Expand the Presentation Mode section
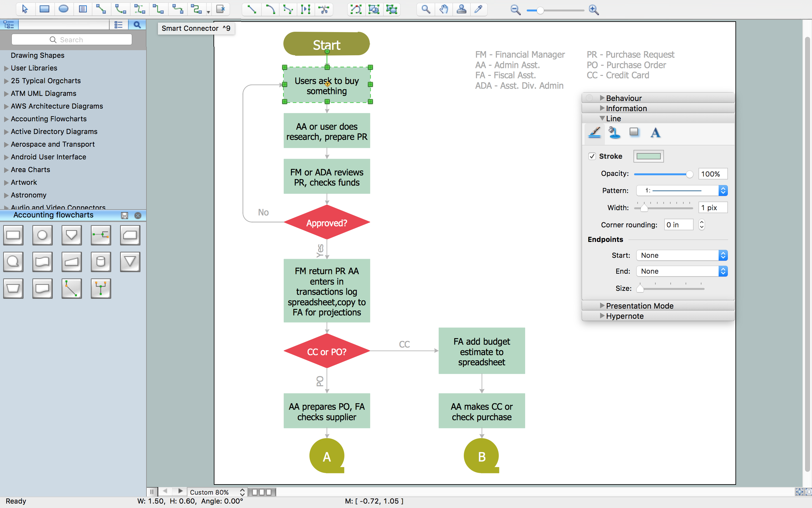The image size is (812, 508). click(602, 305)
